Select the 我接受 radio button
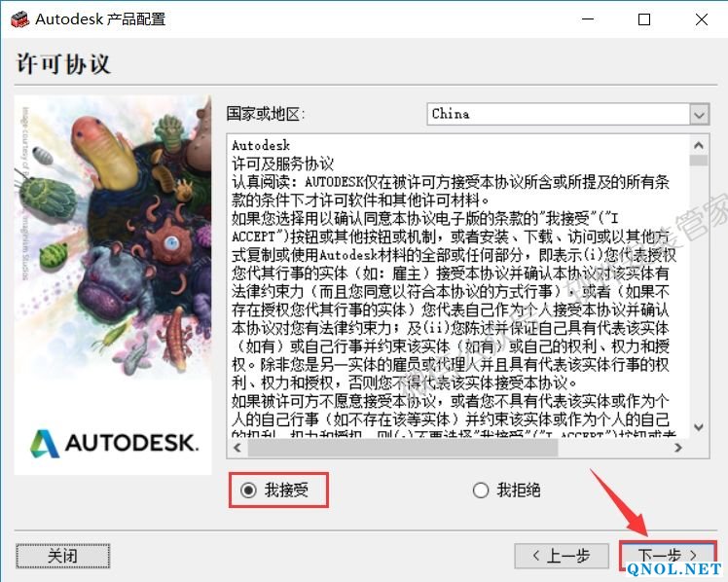 tap(249, 491)
